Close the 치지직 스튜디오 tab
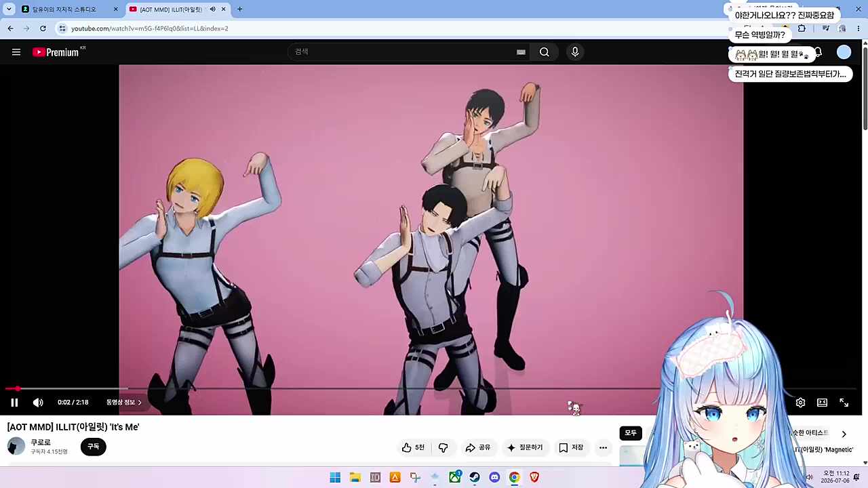Screen dimensions: 868x488 (x=115, y=9)
